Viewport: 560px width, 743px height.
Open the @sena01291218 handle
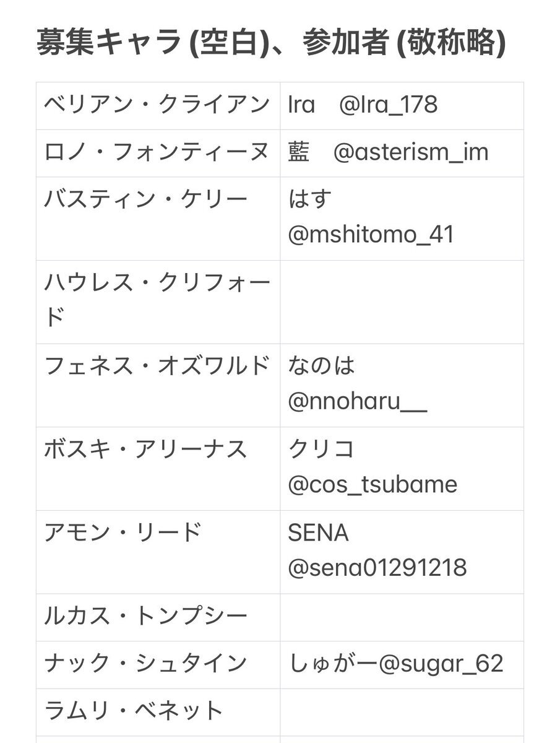click(x=377, y=568)
